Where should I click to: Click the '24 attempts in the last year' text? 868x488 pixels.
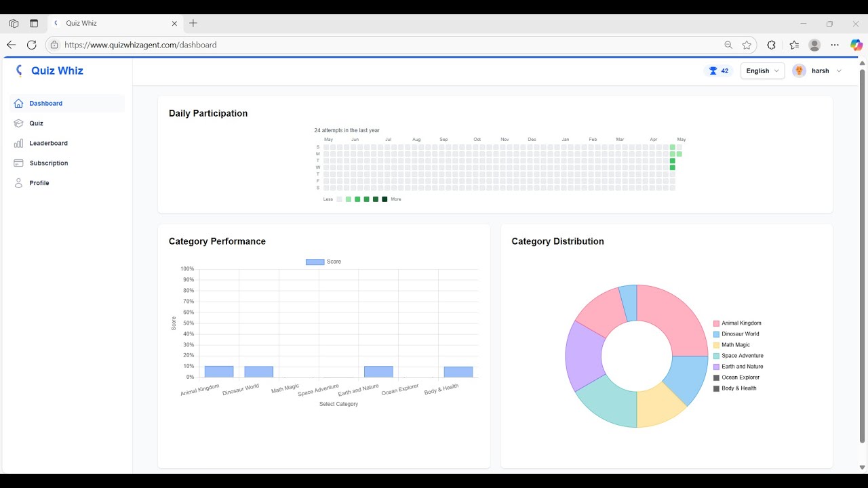point(347,130)
